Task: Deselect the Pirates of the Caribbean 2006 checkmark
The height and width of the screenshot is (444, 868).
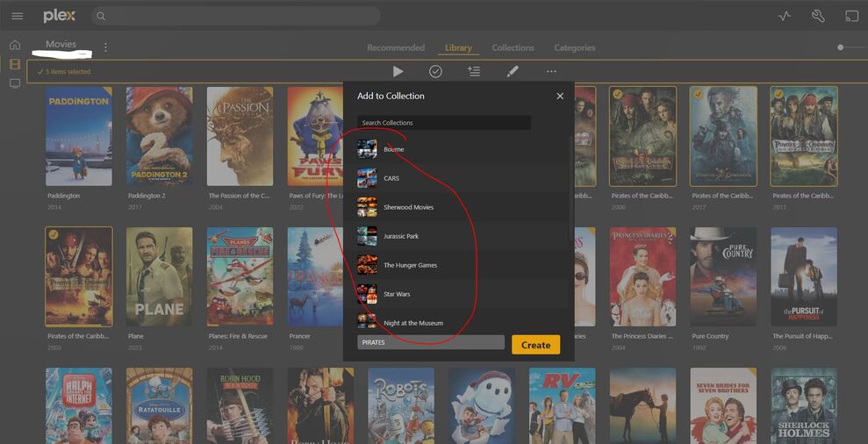Action: (617, 94)
